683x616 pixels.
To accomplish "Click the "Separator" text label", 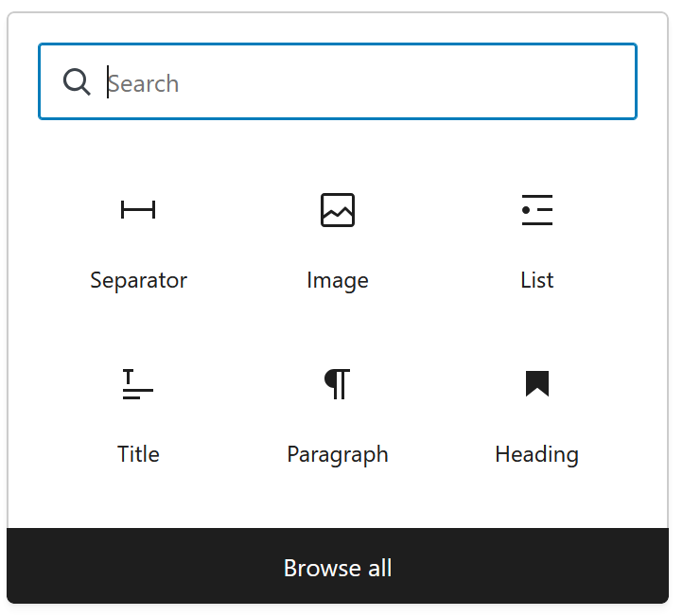I will click(x=138, y=280).
